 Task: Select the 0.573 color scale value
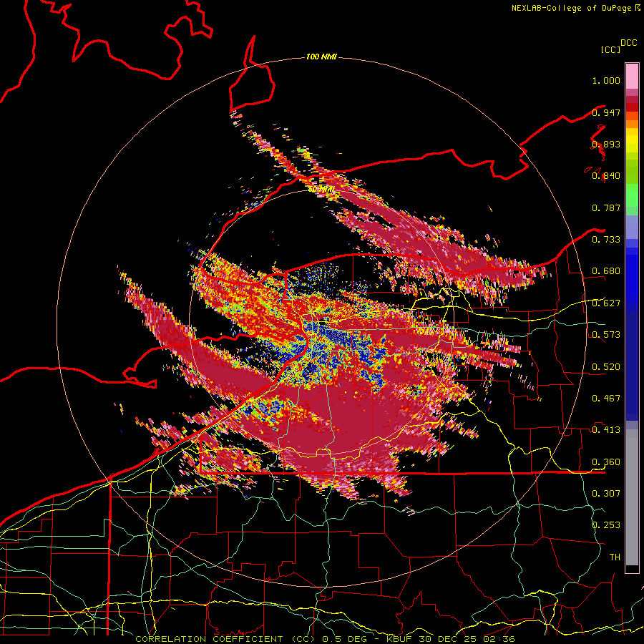[606, 335]
